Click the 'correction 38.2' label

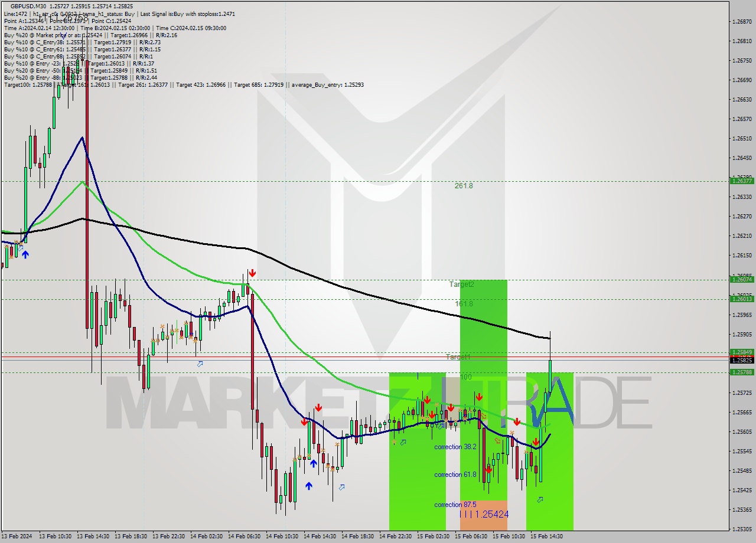pyautogui.click(x=455, y=447)
